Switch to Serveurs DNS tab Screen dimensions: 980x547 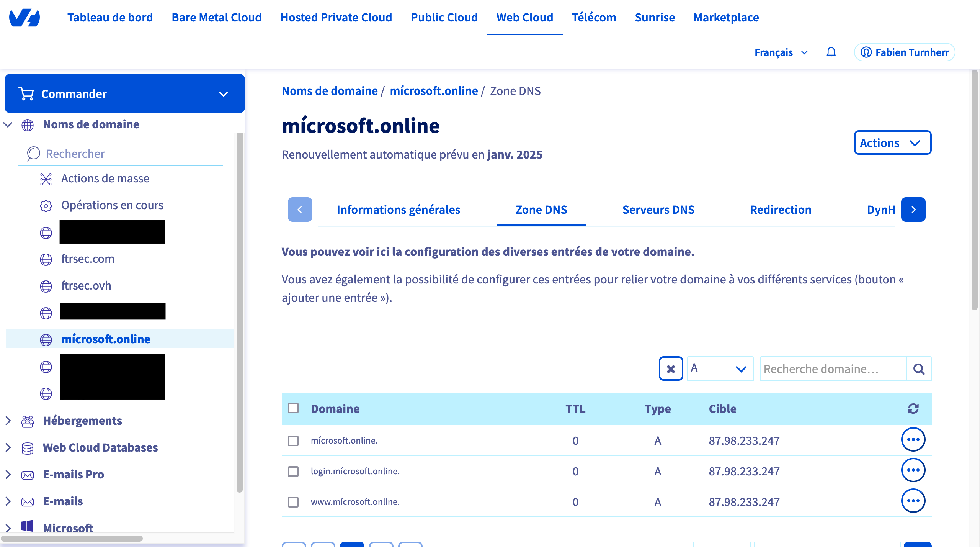pos(658,210)
